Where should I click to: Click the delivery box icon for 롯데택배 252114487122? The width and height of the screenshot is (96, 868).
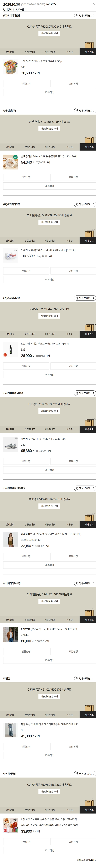[89, 326]
